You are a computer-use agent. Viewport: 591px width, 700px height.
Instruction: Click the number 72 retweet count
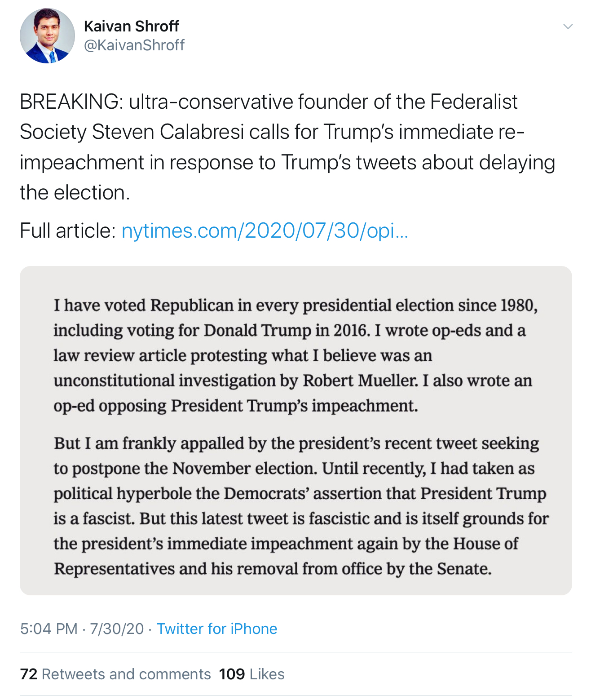pos(29,674)
